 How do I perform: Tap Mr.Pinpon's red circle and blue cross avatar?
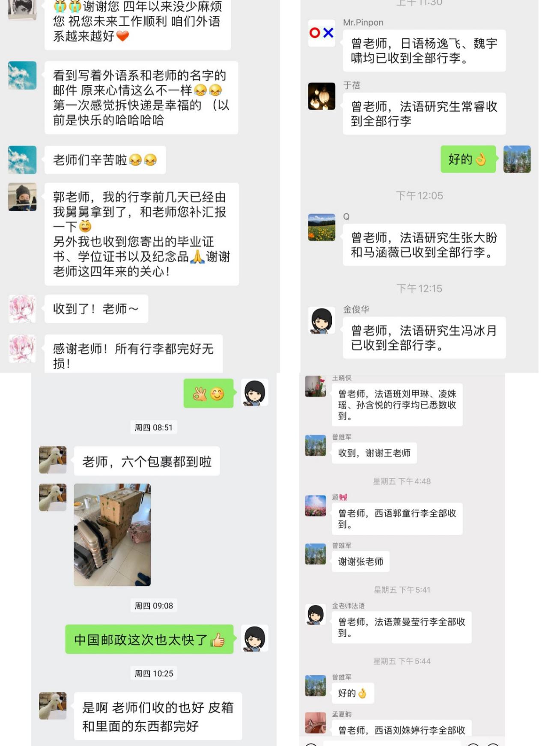click(322, 33)
